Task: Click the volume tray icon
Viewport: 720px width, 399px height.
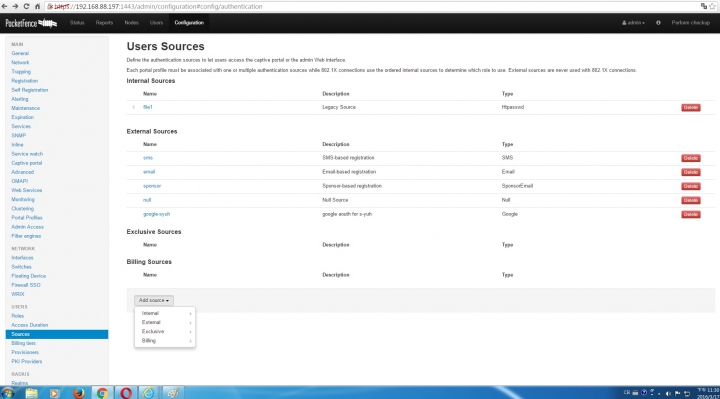Action: pyautogui.click(x=668, y=393)
